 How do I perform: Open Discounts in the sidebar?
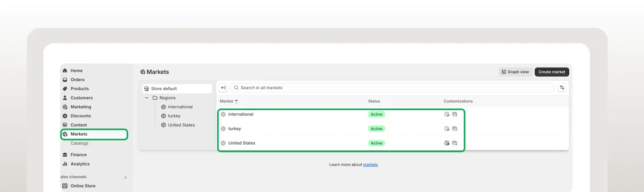80,116
